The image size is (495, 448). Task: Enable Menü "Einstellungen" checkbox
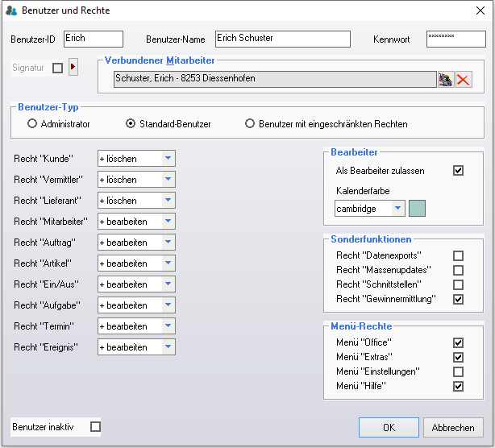pyautogui.click(x=458, y=372)
